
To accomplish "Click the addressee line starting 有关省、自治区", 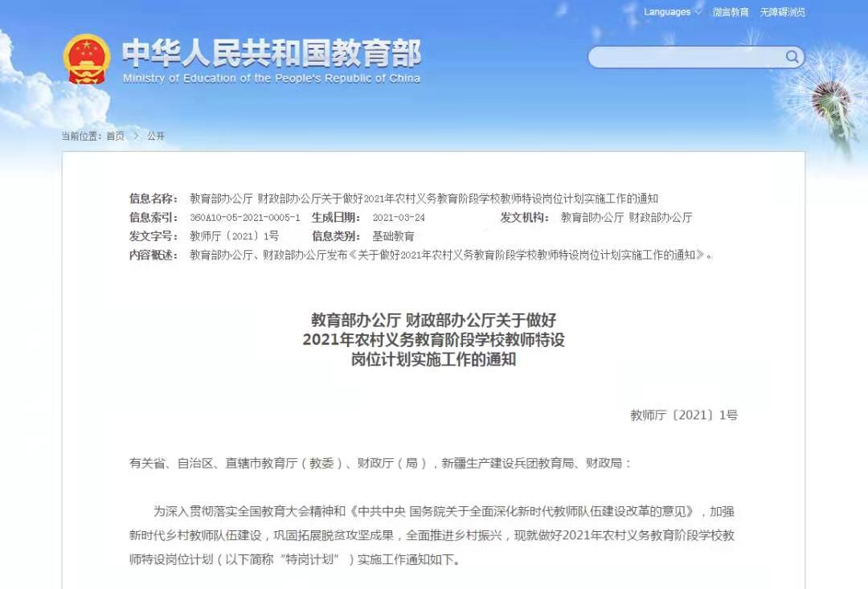I will coord(380,463).
